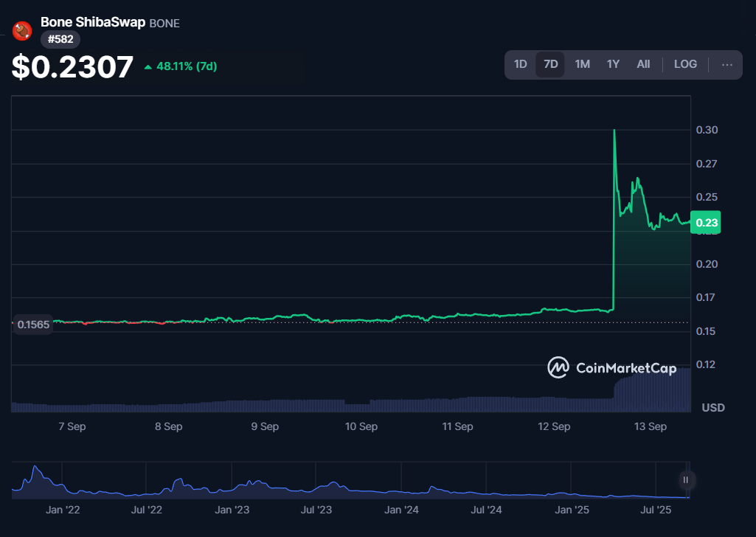This screenshot has height=537, width=756.
Task: Click the 12 Sep date axis label
Action: coord(554,426)
